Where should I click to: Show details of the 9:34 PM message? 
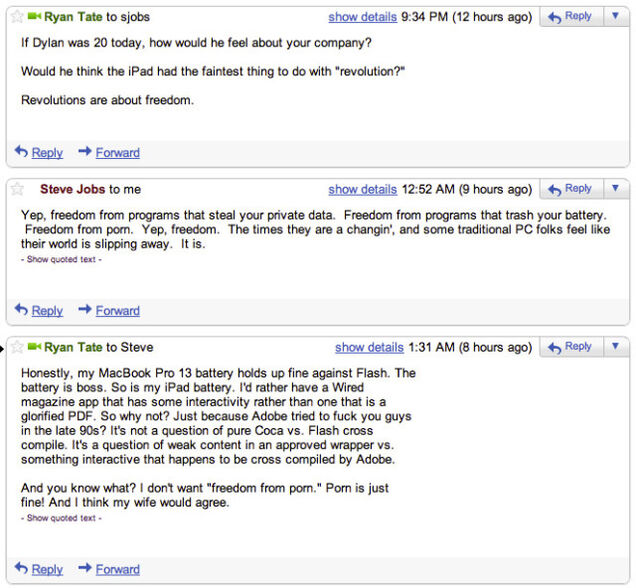(x=362, y=17)
